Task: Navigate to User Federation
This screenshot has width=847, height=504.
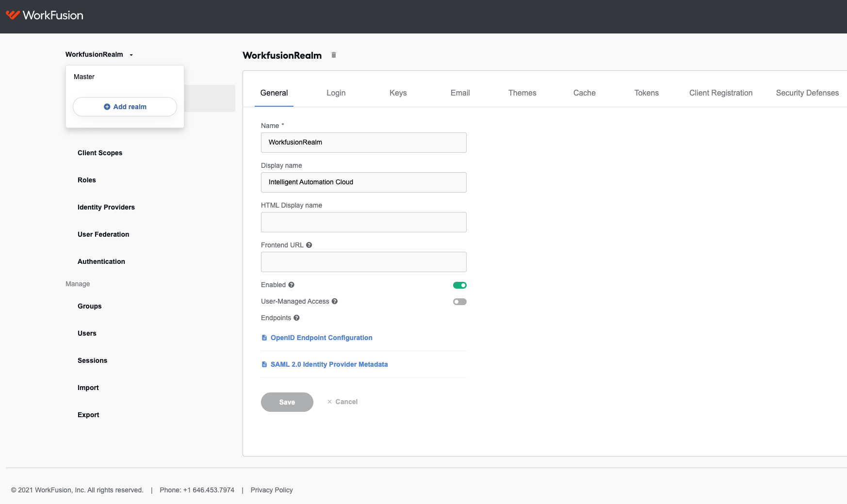Action: pyautogui.click(x=103, y=234)
